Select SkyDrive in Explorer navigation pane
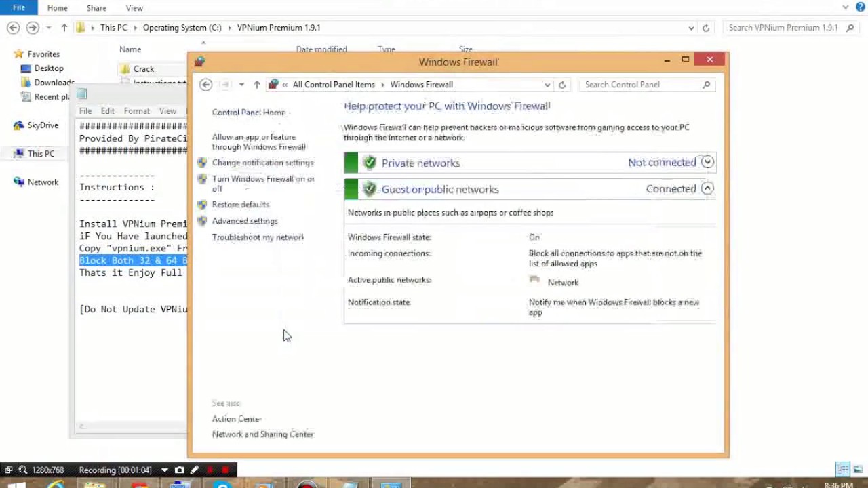 (43, 125)
